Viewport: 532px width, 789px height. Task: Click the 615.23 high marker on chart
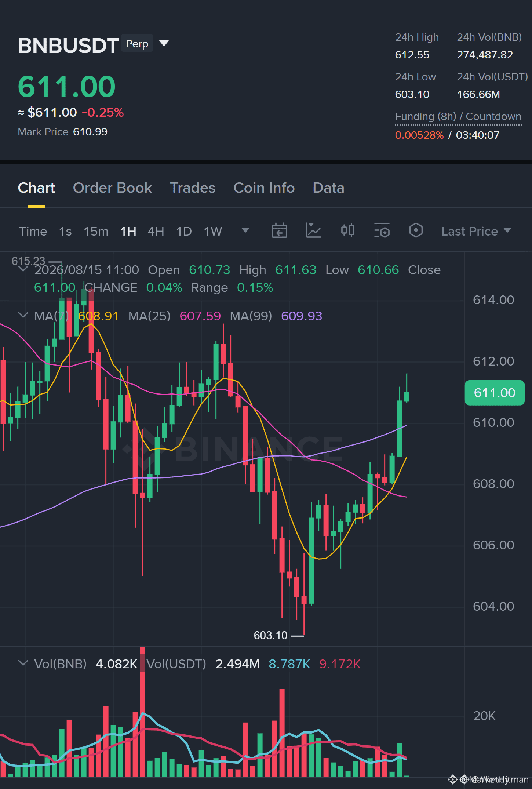pos(28,261)
